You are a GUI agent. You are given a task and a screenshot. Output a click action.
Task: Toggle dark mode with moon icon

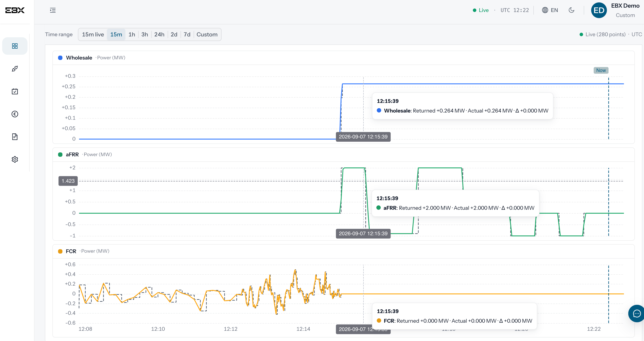[572, 10]
